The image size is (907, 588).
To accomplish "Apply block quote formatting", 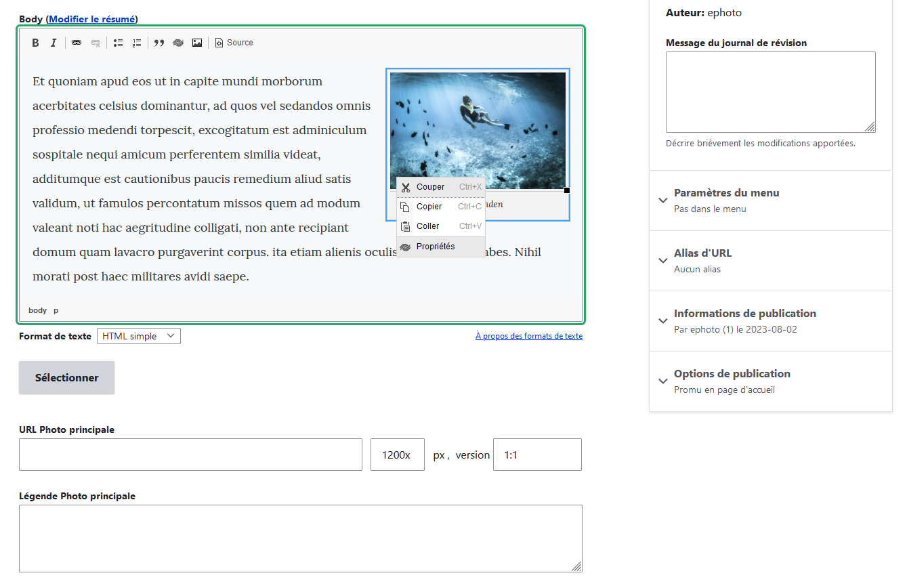I will click(159, 43).
